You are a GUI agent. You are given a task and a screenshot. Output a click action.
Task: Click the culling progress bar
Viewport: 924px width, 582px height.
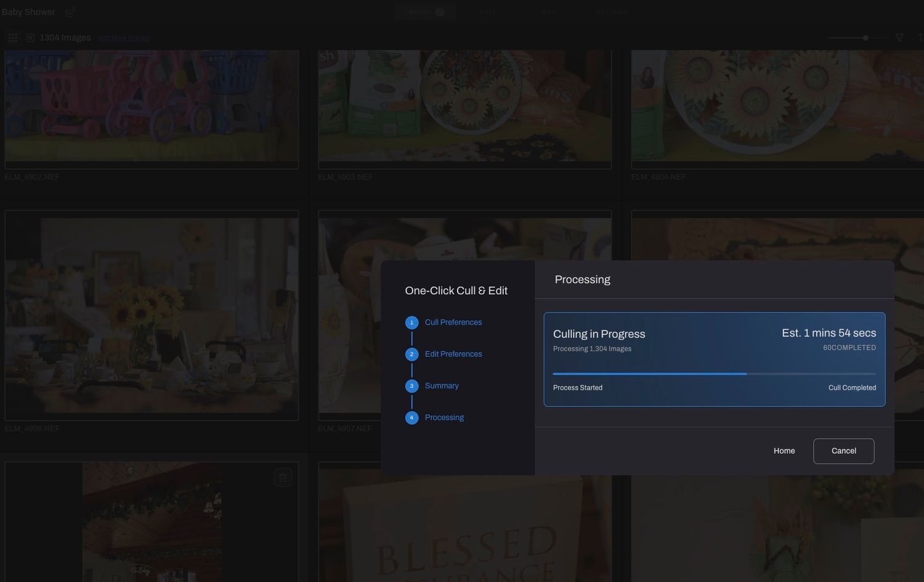tap(715, 374)
